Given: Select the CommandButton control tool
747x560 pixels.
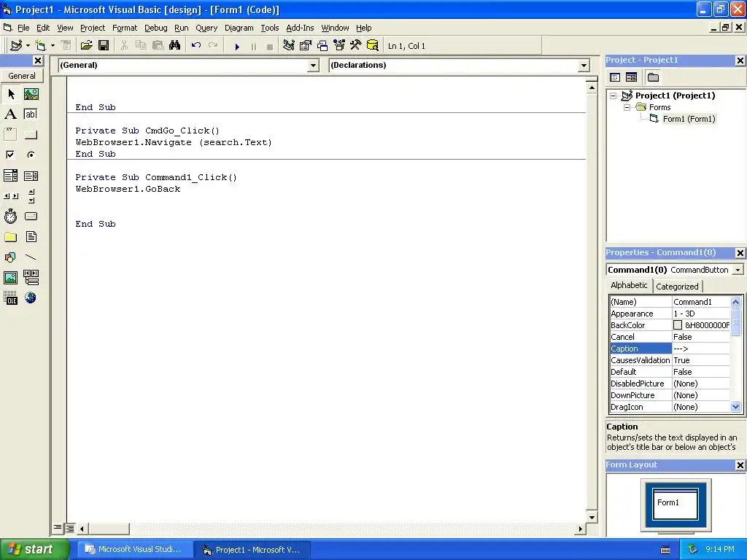Looking at the screenshot, I should click(31, 134).
